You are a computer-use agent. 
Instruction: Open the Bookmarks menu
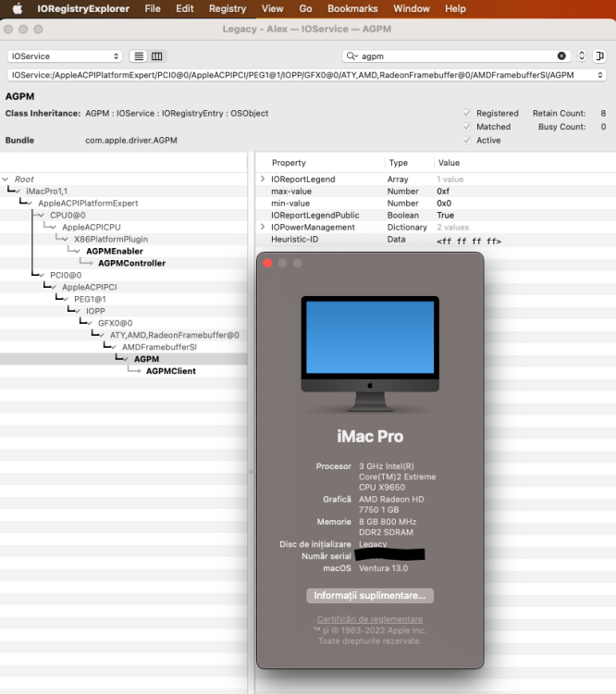point(352,9)
